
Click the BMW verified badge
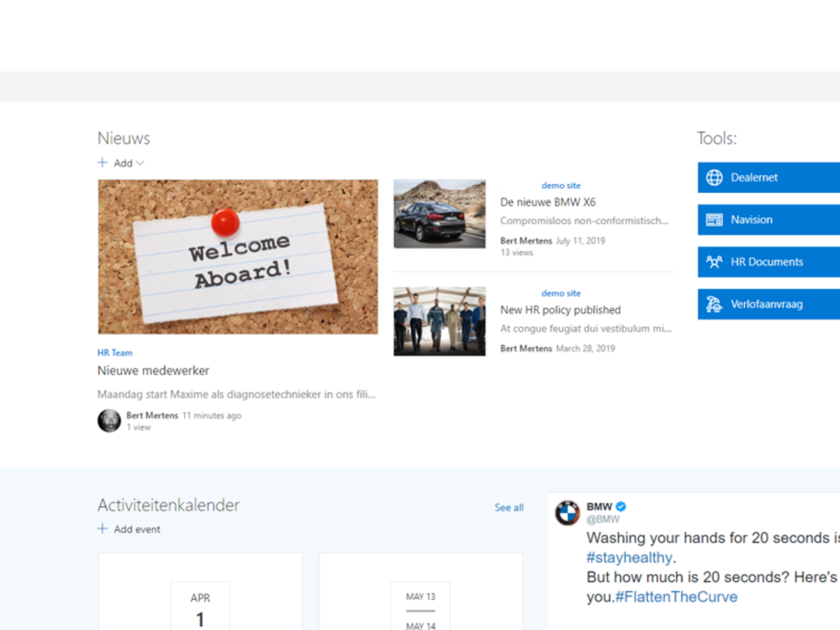point(621,507)
